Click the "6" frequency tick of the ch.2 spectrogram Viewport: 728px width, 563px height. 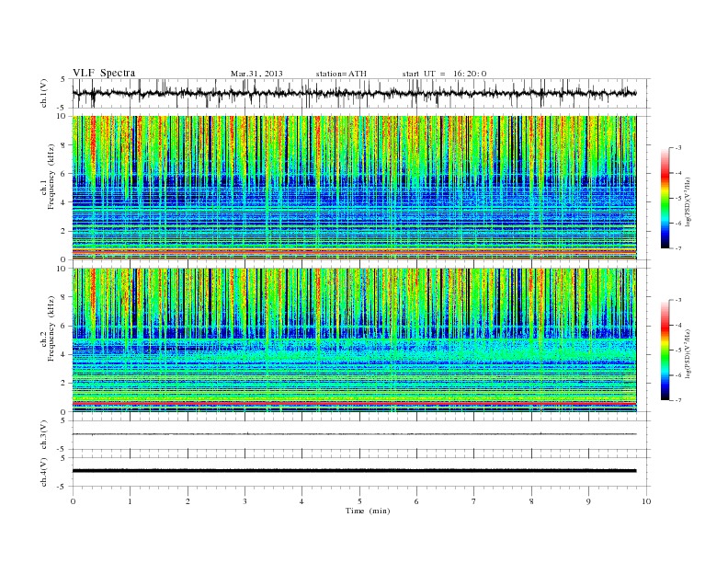click(x=64, y=326)
